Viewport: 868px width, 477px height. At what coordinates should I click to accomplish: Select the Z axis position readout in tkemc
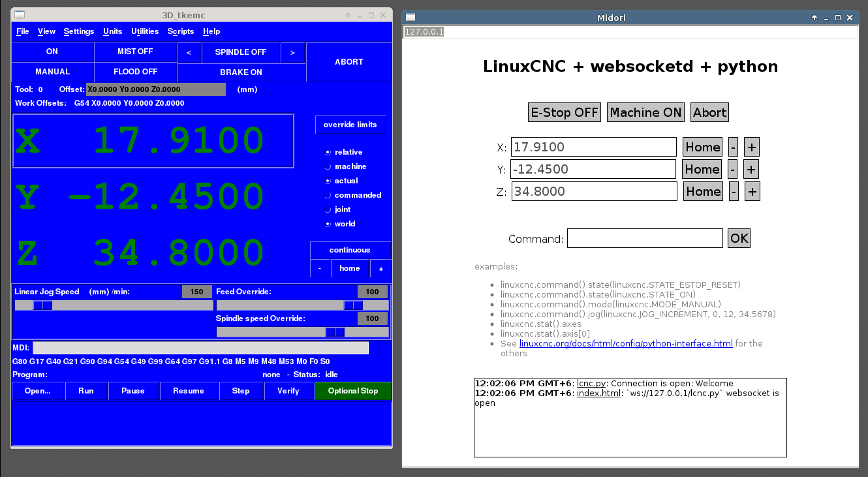point(153,253)
